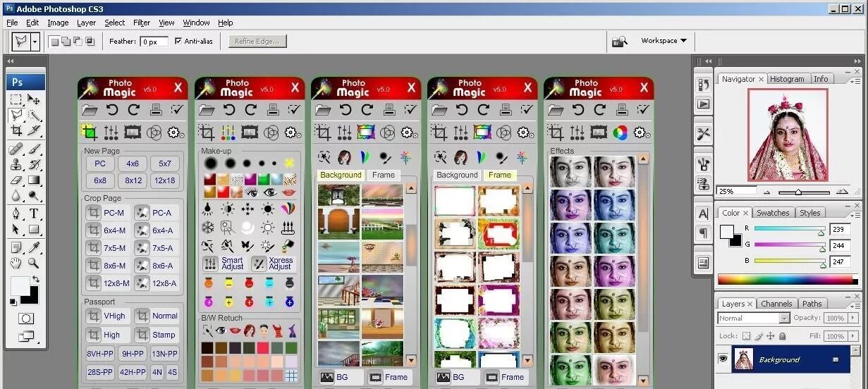The image size is (868, 389).
Task: Click open folder icon in New Page panel
Action: click(x=90, y=110)
